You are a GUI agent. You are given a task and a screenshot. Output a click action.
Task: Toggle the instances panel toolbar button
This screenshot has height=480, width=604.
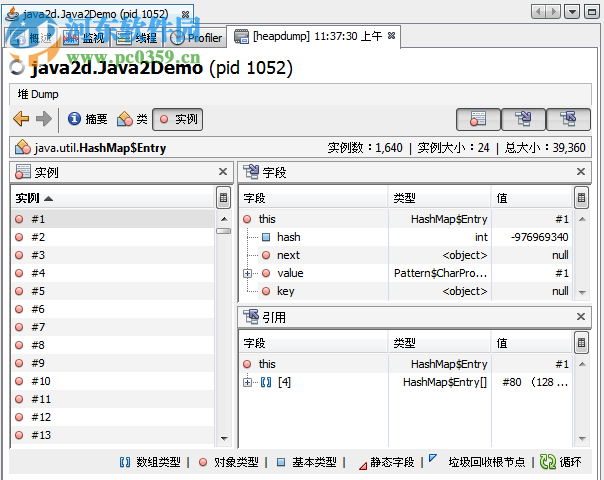click(478, 119)
